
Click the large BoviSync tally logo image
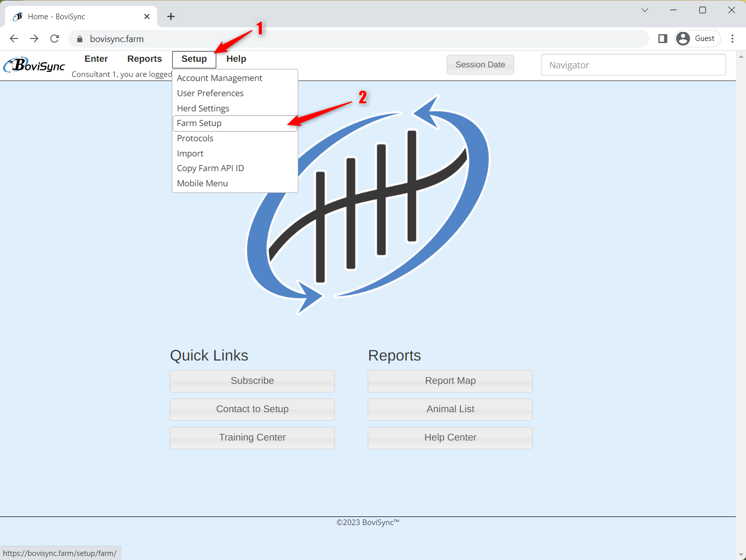(x=368, y=204)
